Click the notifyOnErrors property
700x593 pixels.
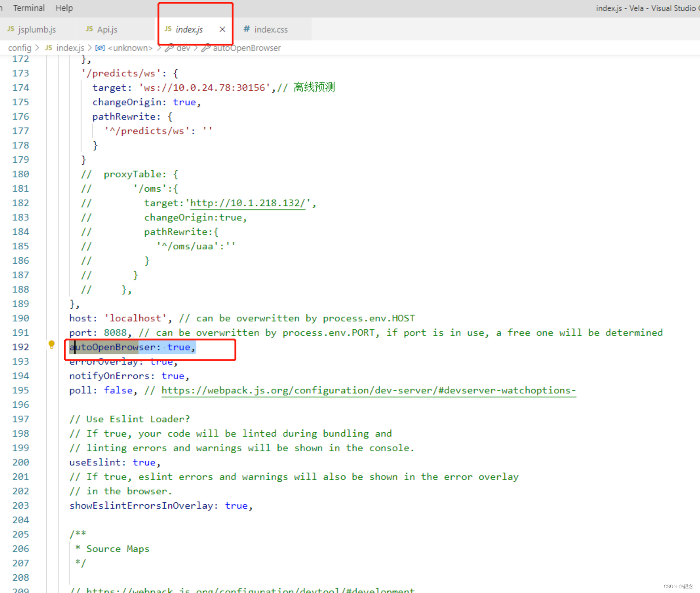coord(109,376)
